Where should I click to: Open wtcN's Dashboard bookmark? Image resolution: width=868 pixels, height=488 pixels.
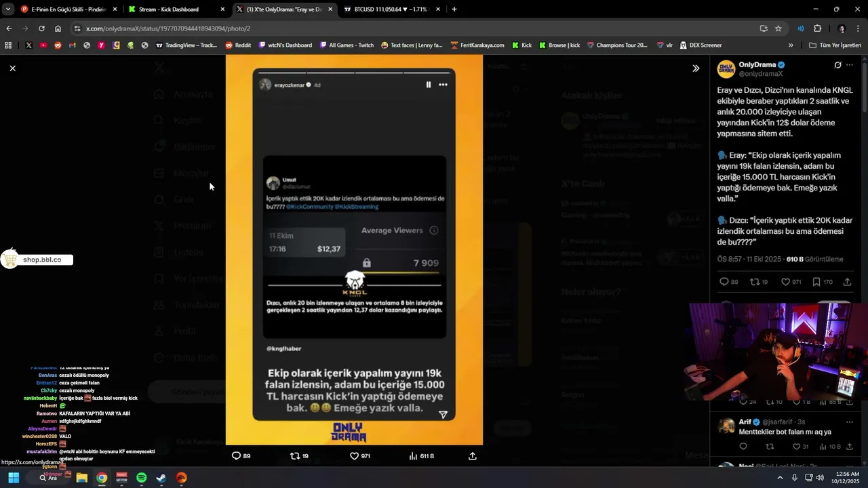(x=285, y=45)
